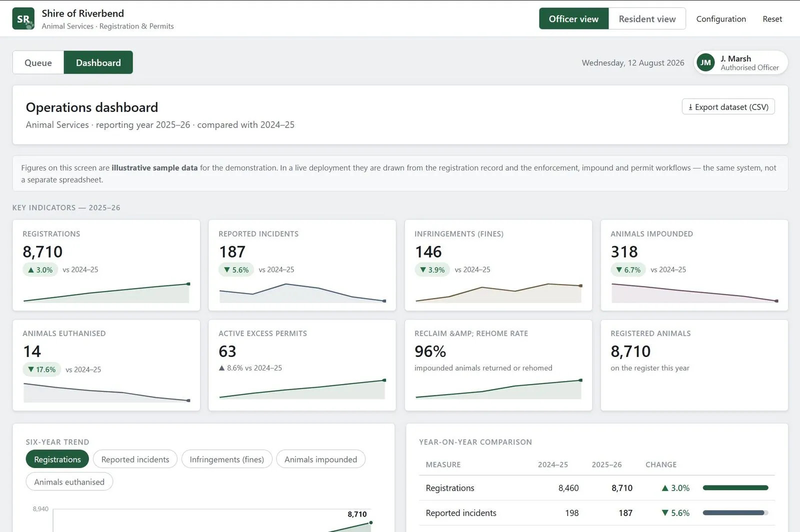
Task: Click the 198 value in comparison table
Action: (x=572, y=513)
